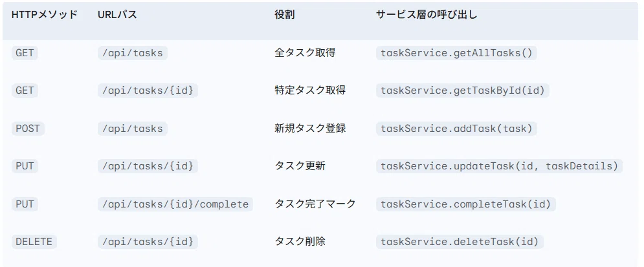Click the 役割 column header

[284, 15]
